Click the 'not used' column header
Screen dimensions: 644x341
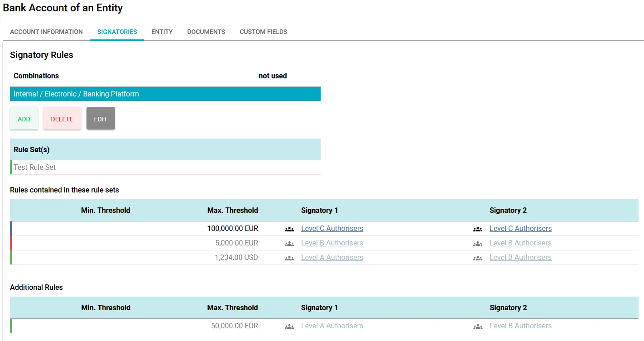click(x=273, y=76)
